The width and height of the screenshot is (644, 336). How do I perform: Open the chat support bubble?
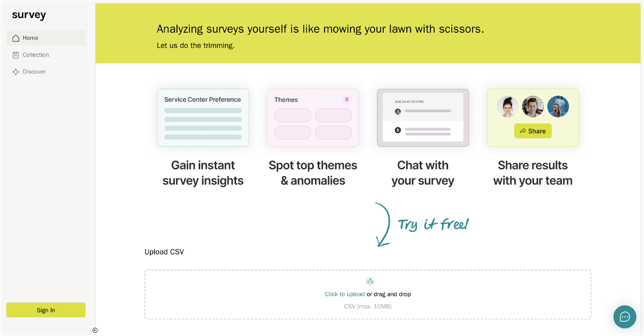coord(625,317)
